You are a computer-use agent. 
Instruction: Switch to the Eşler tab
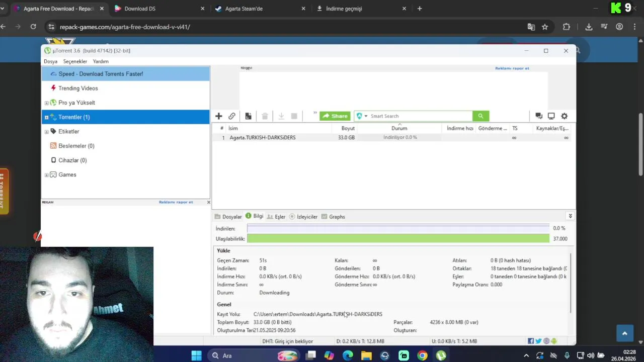tap(276, 217)
